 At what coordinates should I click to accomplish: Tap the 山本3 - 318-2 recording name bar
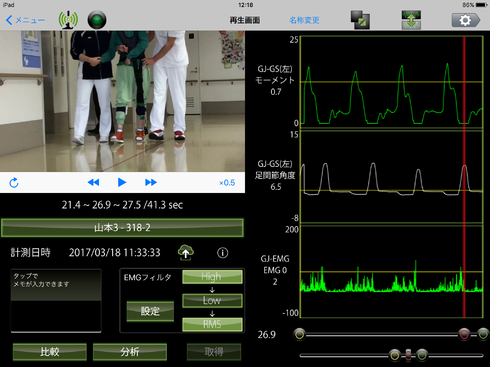click(122, 228)
